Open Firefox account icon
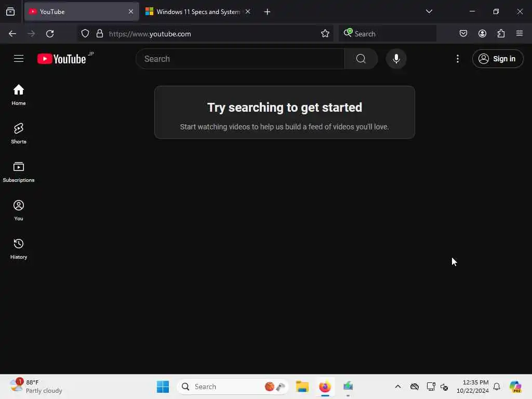 482,34
